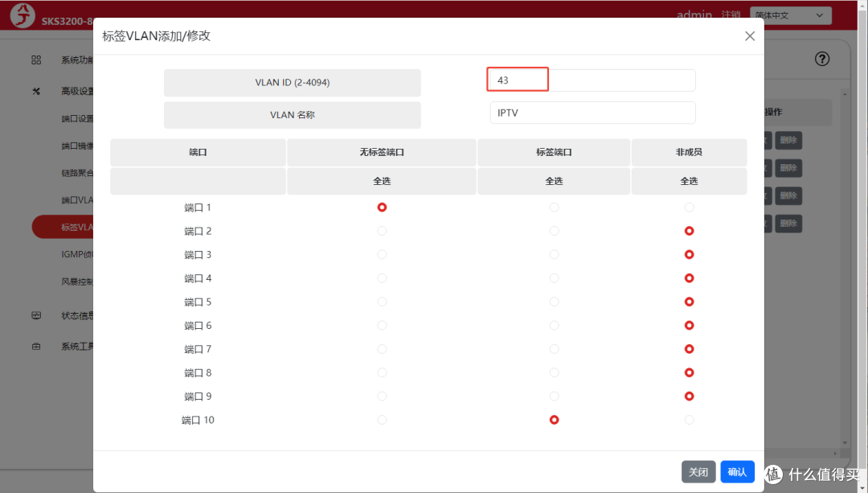Select non-member radio for 端口 2
This screenshot has height=493, width=868.
[690, 231]
